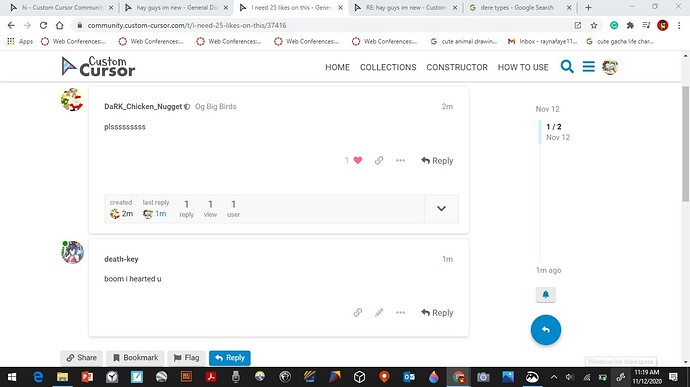Click the blue Reply button at bottom
This screenshot has width=690, height=387.
click(x=230, y=358)
